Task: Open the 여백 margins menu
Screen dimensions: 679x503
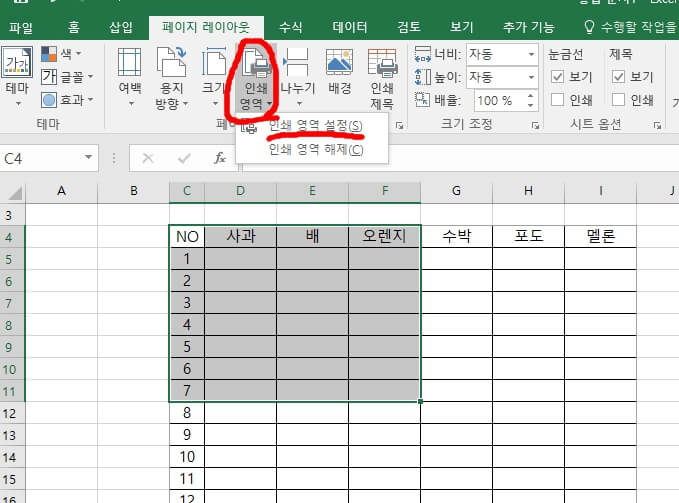Action: coord(130,77)
